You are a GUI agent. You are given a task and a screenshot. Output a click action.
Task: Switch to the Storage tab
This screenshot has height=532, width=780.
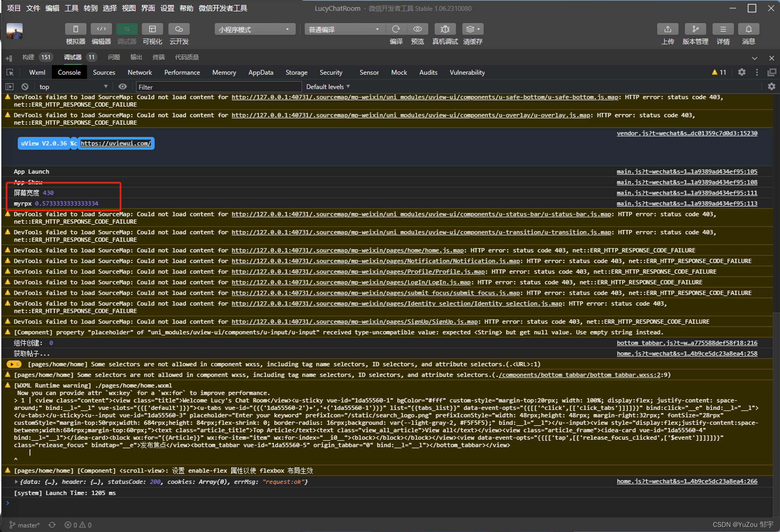[296, 72]
